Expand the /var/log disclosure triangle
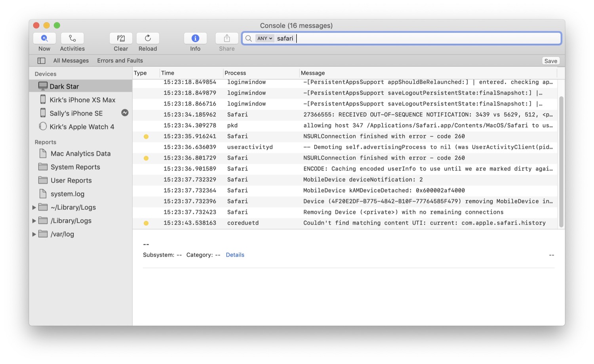Viewport: 594px width, 364px height. 34,234
